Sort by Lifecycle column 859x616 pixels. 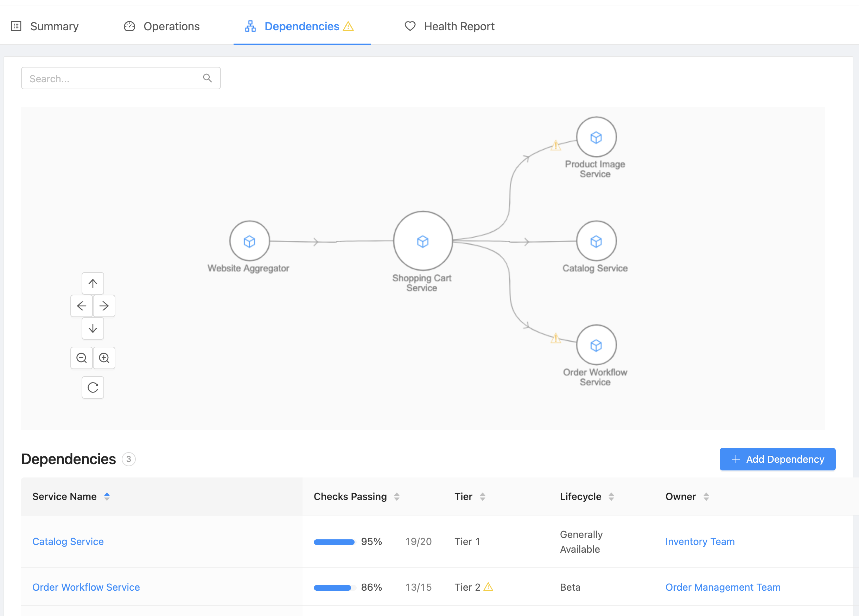[611, 496]
